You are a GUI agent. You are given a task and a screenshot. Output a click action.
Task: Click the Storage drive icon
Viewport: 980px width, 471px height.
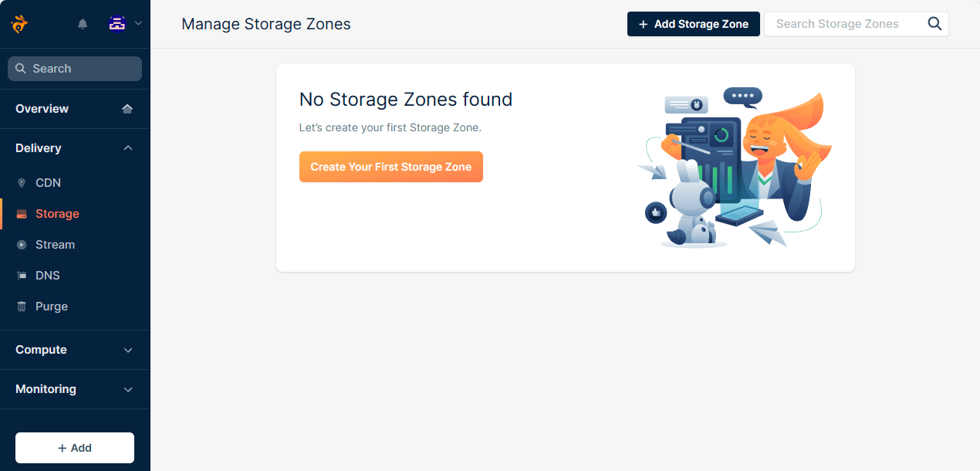tap(22, 214)
